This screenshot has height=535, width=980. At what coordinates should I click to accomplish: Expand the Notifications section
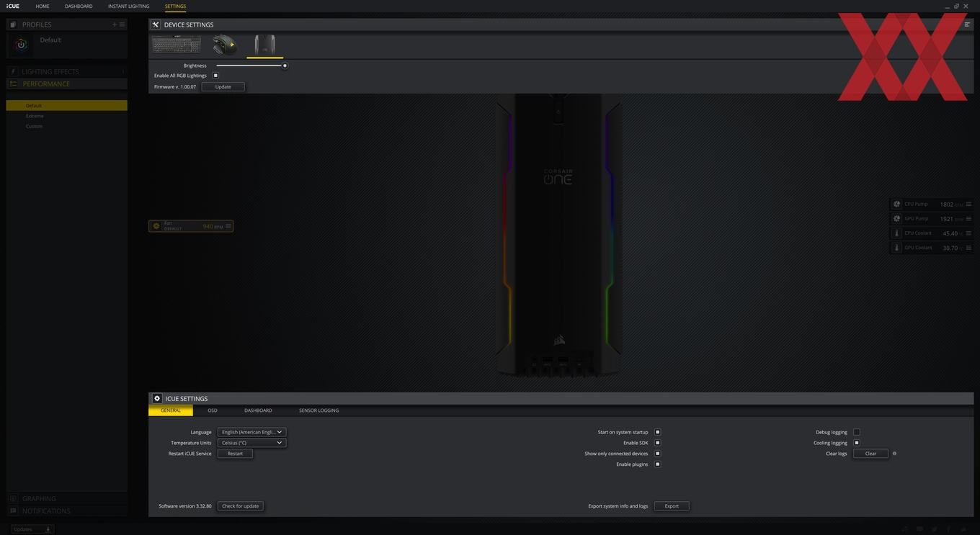66,511
